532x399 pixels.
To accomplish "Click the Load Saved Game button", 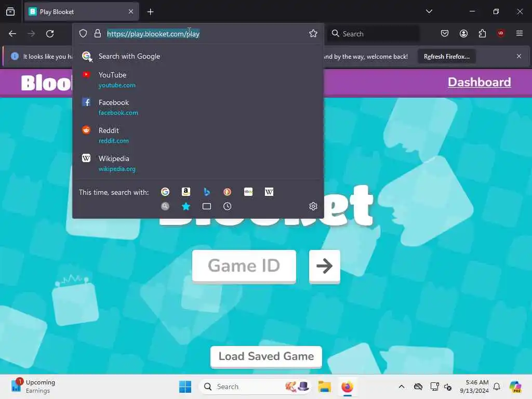I will coord(266,356).
